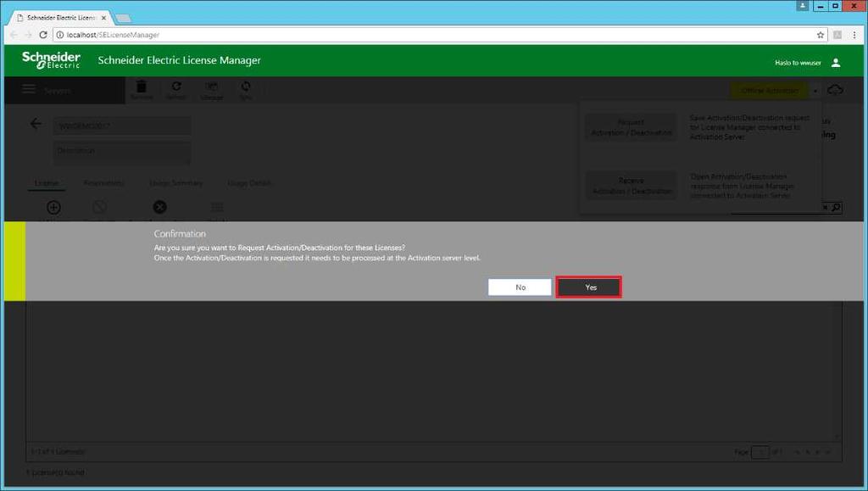The height and width of the screenshot is (491, 868).
Task: Select the Schneider Electric License browser tab
Action: 61,18
